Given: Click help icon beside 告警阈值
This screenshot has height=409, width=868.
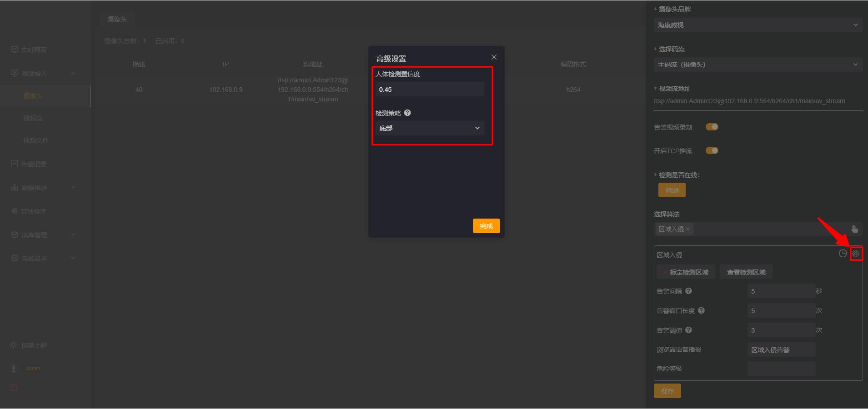Looking at the screenshot, I should 688,330.
